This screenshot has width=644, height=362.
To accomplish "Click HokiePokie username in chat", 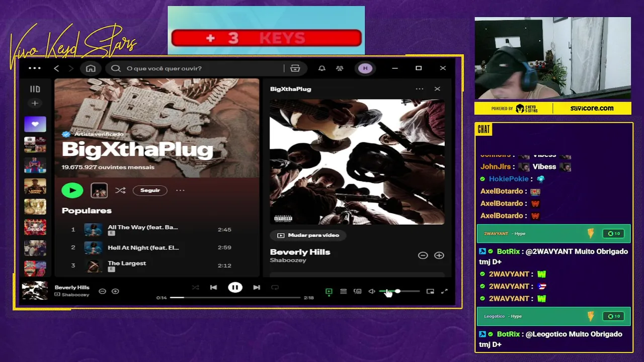I will pyautogui.click(x=509, y=179).
